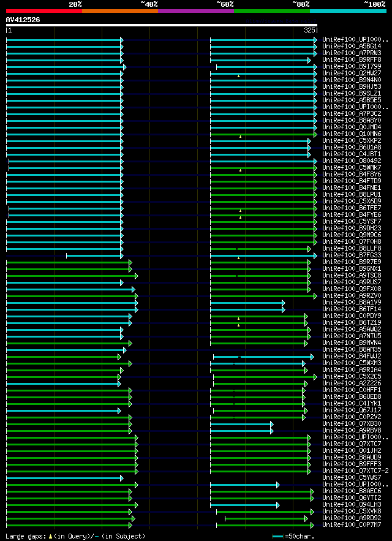Click the red 20% identity legend segment

[44, 11]
